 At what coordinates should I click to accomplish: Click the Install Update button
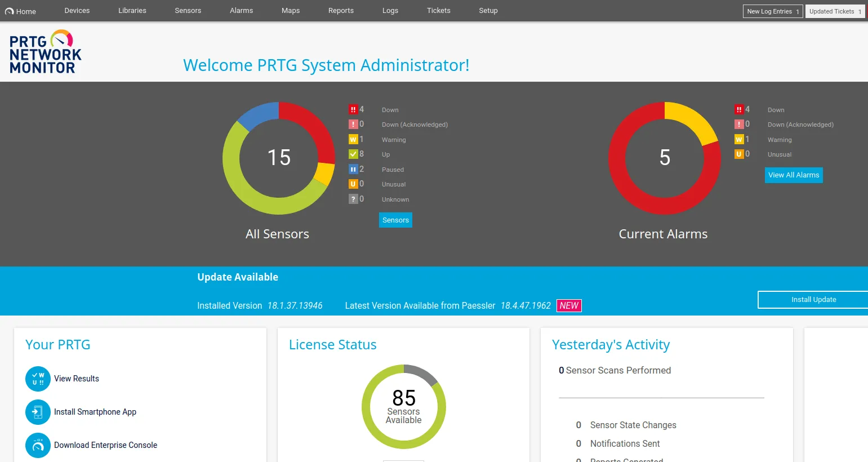pyautogui.click(x=813, y=299)
